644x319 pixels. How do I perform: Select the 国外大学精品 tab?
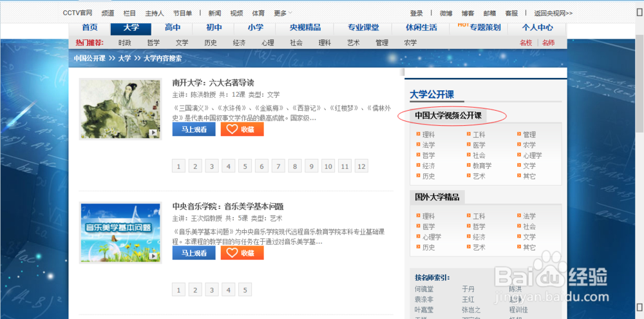pyautogui.click(x=437, y=197)
